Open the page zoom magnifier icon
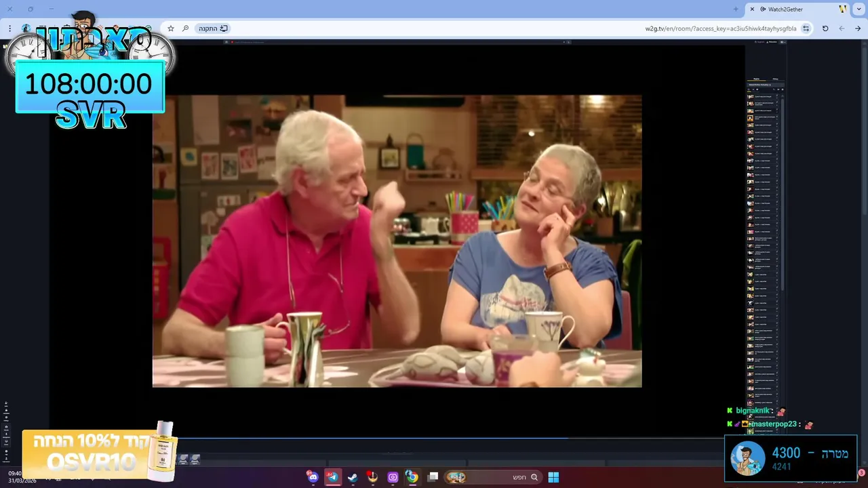Screen dimensions: 868x488 [x=185, y=28]
